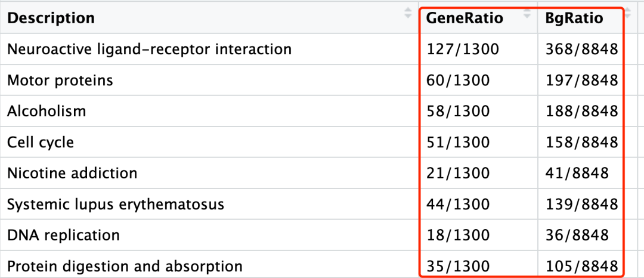Viewport: 644px width, 278px height.
Task: Select BgRatio value 139/8848
Action: 581,204
